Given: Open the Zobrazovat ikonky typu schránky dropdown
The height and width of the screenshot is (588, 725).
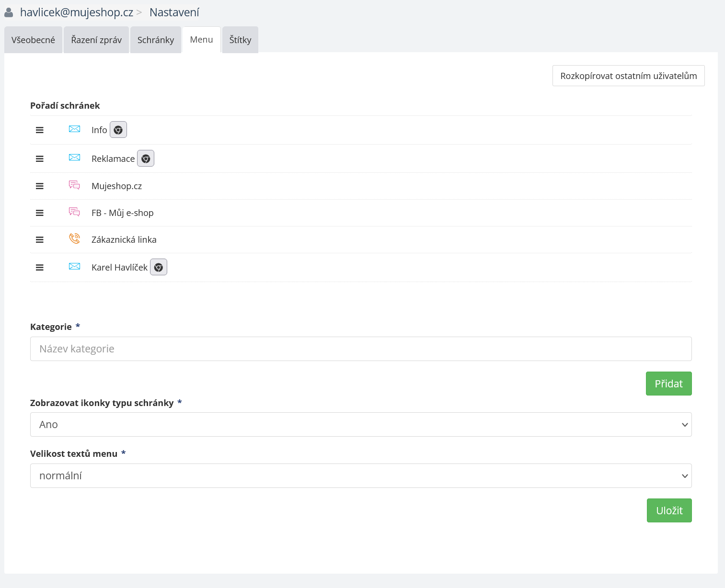Looking at the screenshot, I should click(361, 425).
